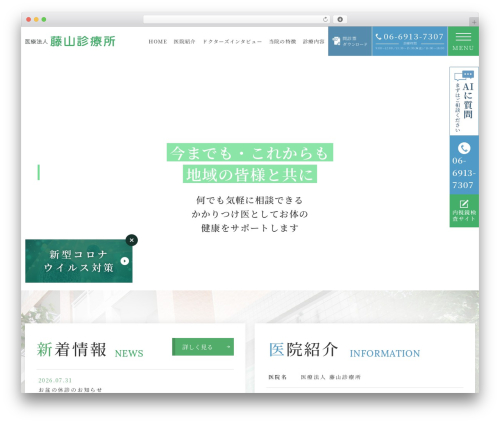
Task: Open 診療内容 navigation item
Action: pos(313,42)
